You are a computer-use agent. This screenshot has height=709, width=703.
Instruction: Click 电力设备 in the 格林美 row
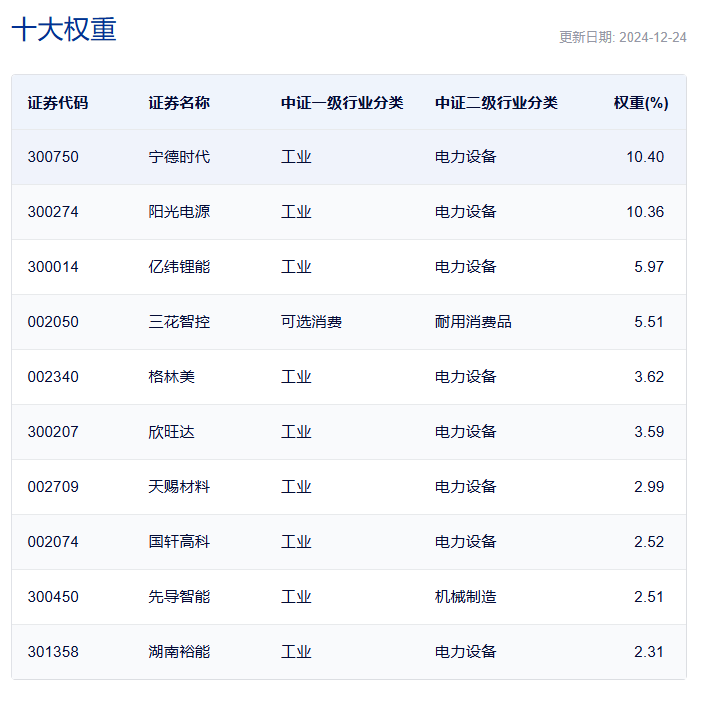[465, 377]
